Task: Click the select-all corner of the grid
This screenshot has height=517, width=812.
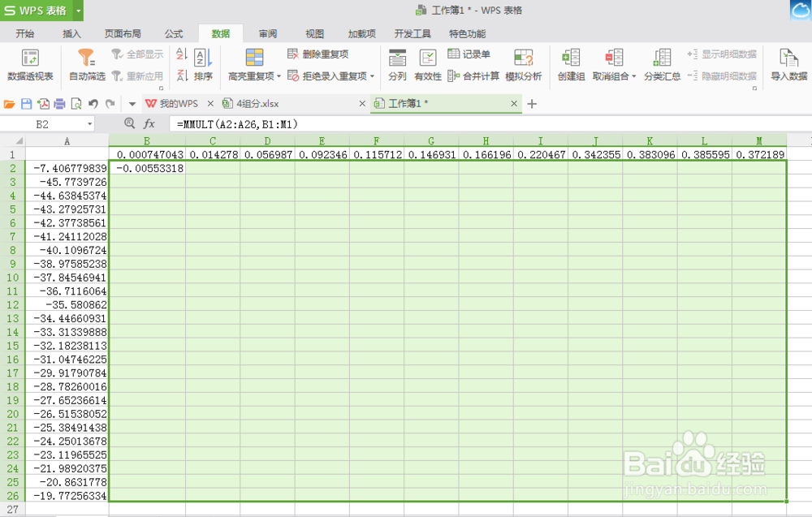Action: pyautogui.click(x=13, y=140)
